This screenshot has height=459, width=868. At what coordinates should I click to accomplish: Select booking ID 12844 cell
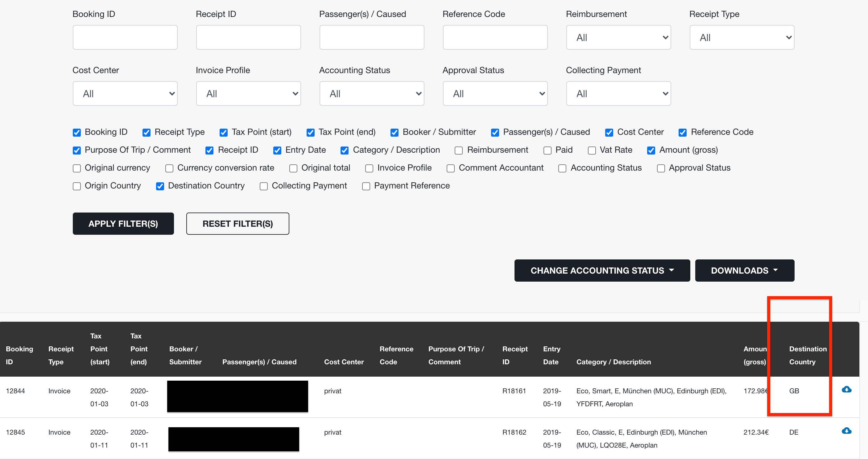point(15,391)
